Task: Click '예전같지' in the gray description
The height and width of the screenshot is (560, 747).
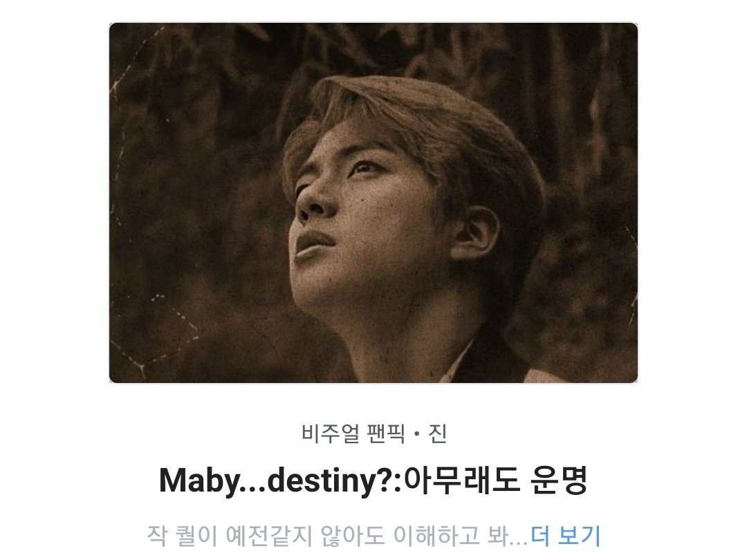Action: [x=269, y=535]
